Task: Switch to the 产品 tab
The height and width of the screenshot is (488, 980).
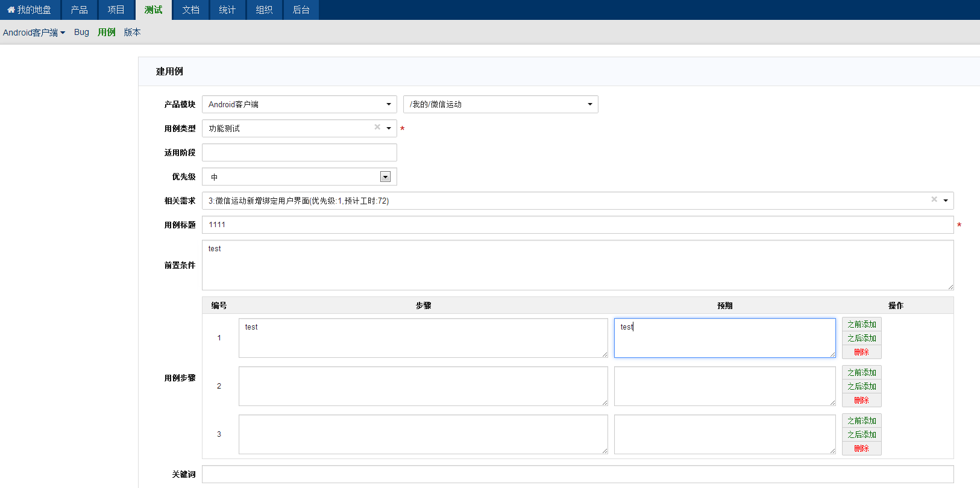Action: 79,10
